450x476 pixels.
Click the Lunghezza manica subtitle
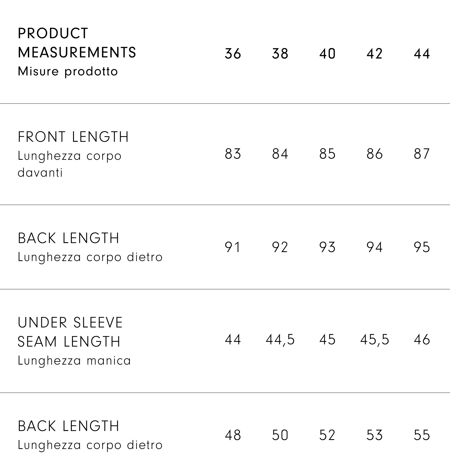coord(74,360)
